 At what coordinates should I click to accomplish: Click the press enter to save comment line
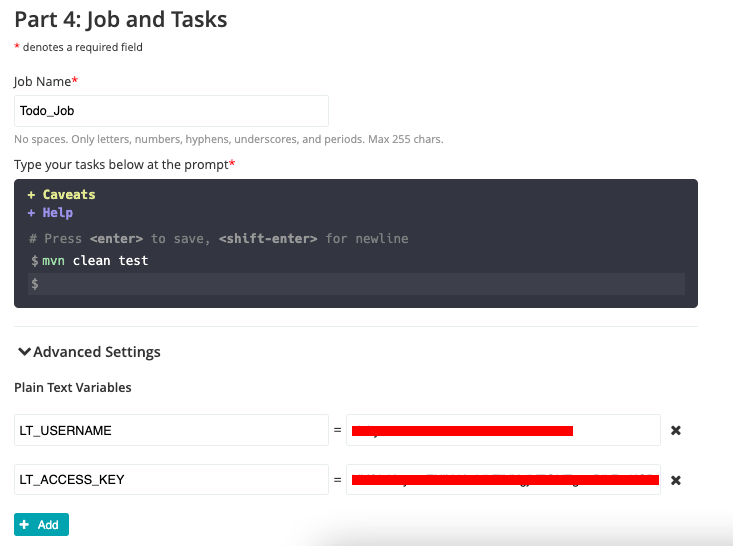(x=219, y=239)
